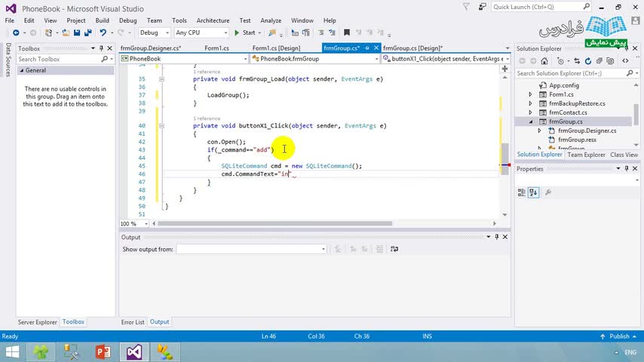644x362 pixels.
Task: Open the Debug configuration dropdown
Action: click(155, 33)
